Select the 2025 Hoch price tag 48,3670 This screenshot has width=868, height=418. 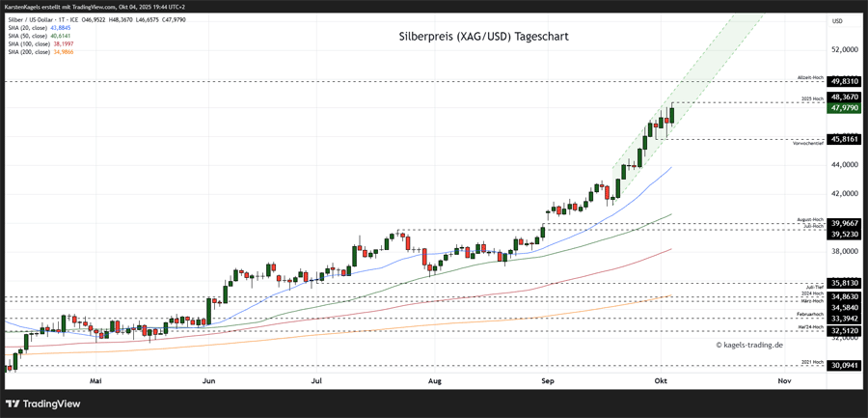pyautogui.click(x=844, y=98)
